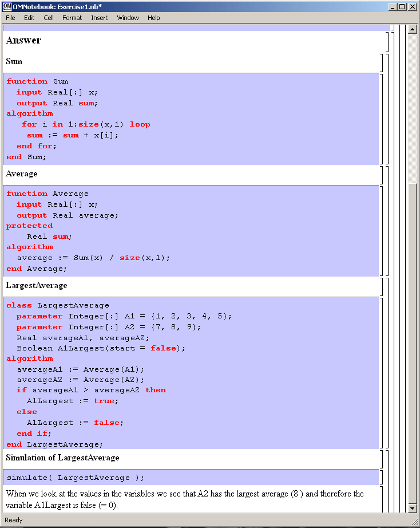Image resolution: width=420 pixels, height=528 pixels.
Task: Click the window resize grip corner
Action: click(415, 523)
